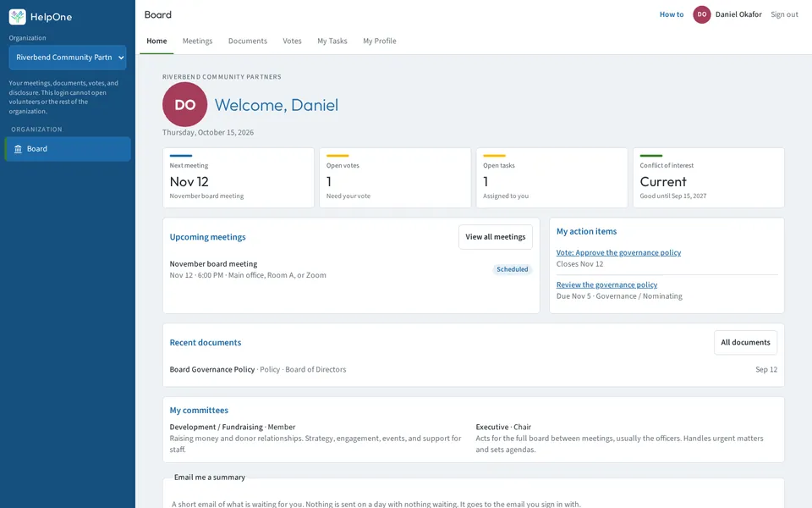Click the All documents button

coord(745,343)
